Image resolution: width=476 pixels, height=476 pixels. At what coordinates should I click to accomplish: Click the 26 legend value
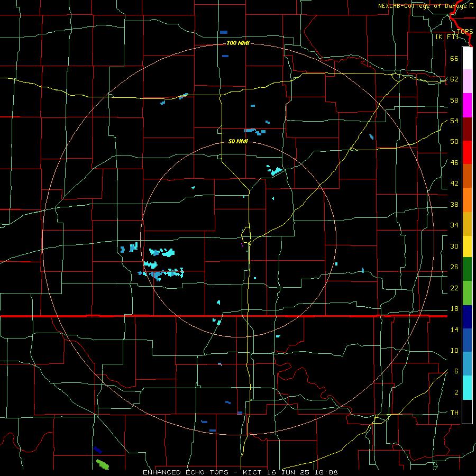click(454, 267)
